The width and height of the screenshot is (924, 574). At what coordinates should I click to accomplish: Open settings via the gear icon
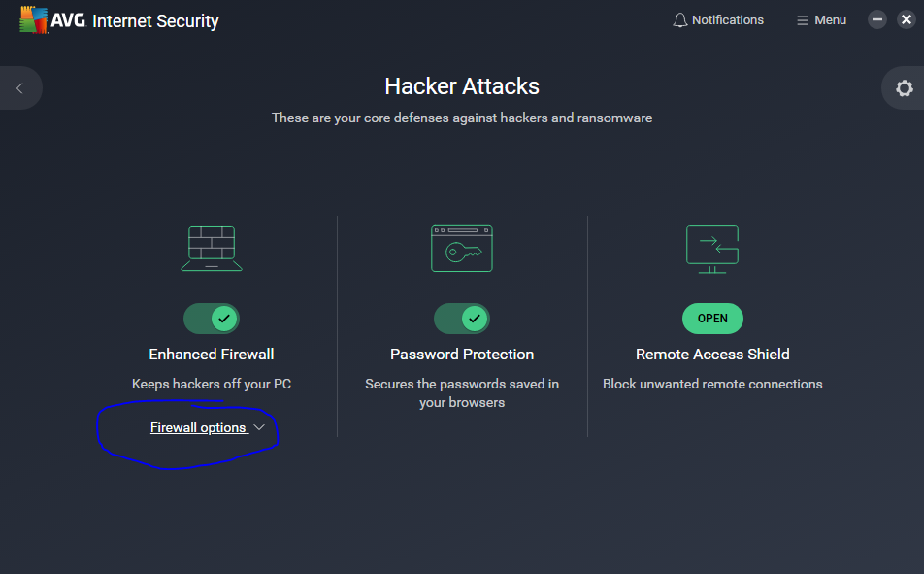click(x=904, y=88)
